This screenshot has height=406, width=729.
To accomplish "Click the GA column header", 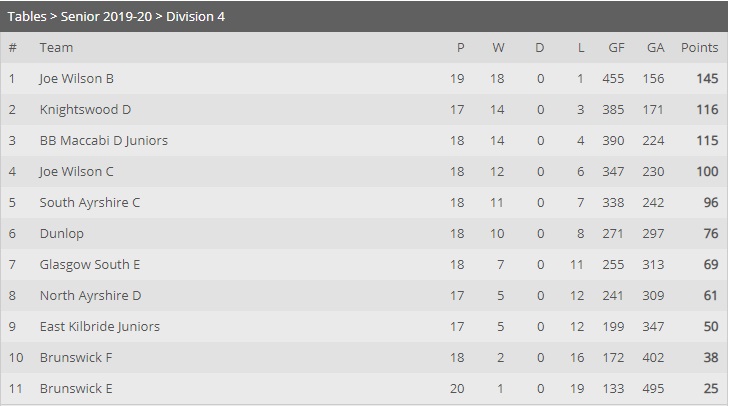I will 656,47.
